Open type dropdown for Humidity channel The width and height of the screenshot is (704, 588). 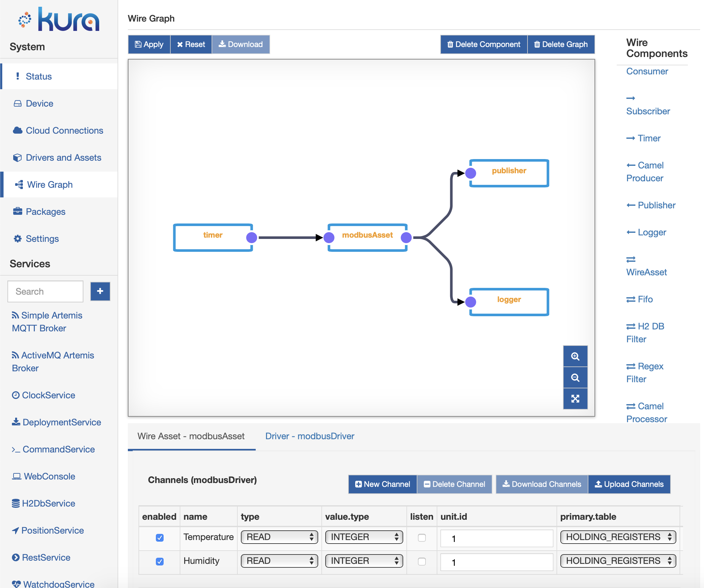[279, 561]
